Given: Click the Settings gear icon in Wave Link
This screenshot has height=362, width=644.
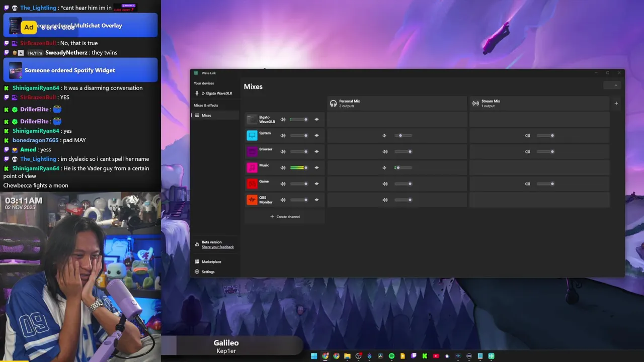Looking at the screenshot, I should pos(197,271).
